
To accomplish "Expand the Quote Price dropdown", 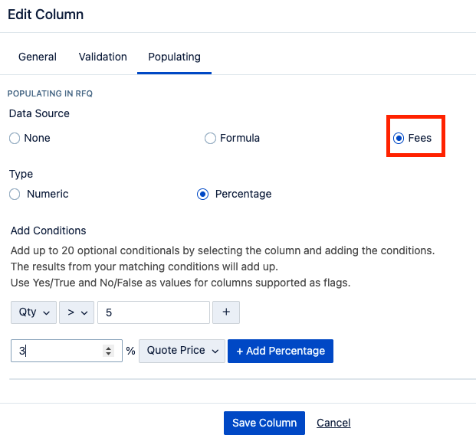I will pos(182,351).
